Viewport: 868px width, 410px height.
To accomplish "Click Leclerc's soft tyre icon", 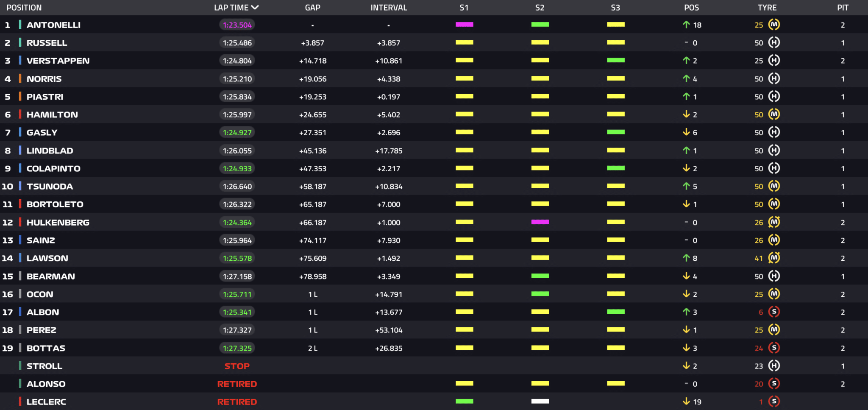I will [x=774, y=401].
